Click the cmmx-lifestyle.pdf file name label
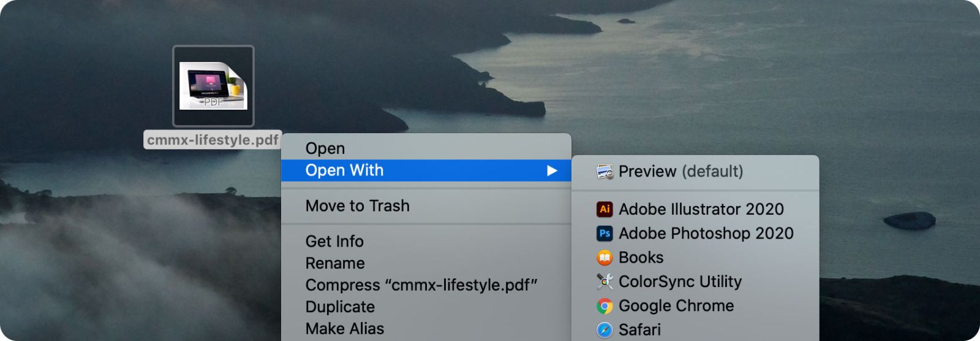Image resolution: width=980 pixels, height=341 pixels. click(x=213, y=140)
